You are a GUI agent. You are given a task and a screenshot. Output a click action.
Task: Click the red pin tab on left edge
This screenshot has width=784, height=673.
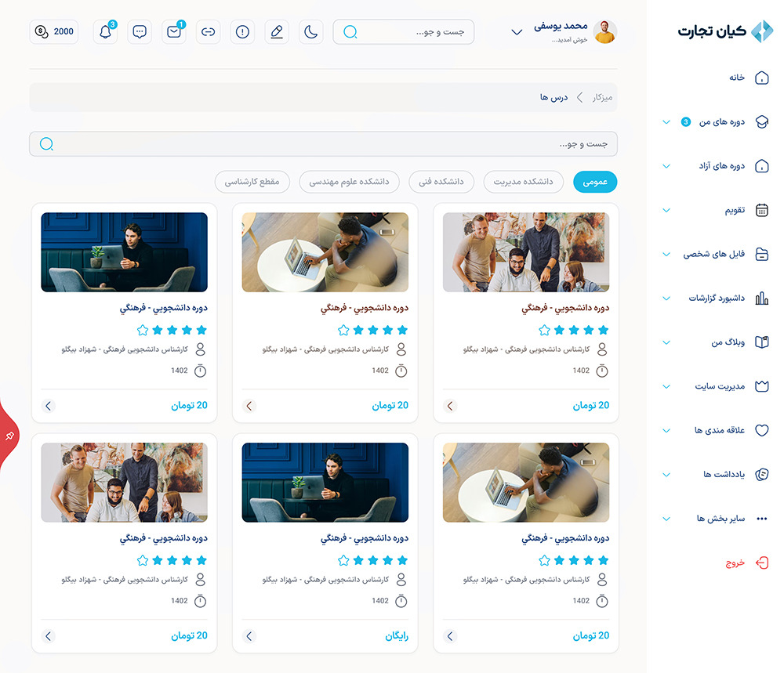9,436
